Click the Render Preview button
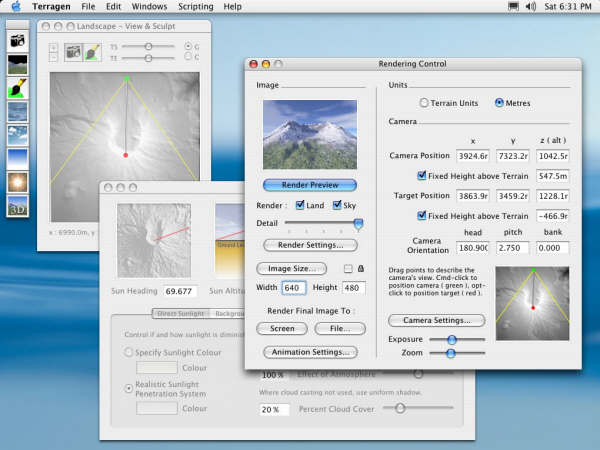This screenshot has height=450, width=600. 309,185
